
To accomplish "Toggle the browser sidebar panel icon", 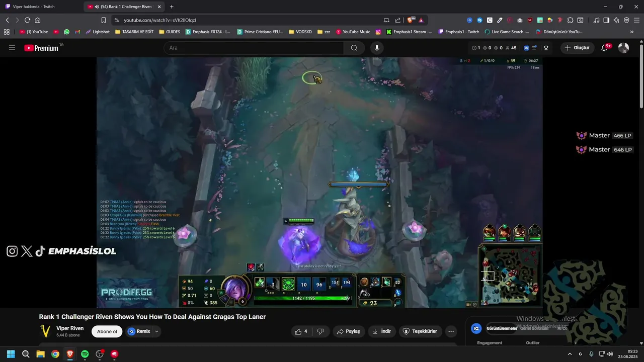I will coord(606,20).
